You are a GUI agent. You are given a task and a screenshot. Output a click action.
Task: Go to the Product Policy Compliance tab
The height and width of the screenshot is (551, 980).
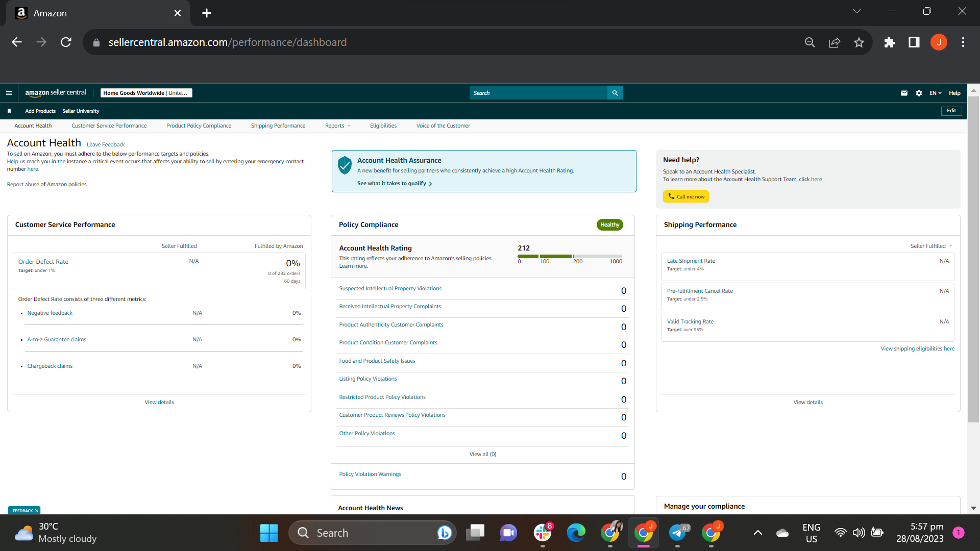pos(199,126)
